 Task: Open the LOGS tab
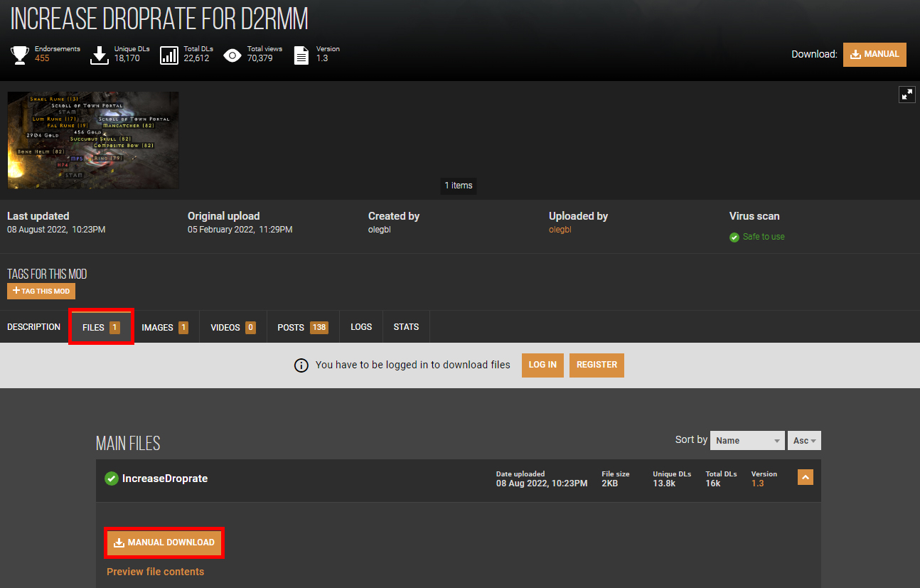[x=361, y=327]
